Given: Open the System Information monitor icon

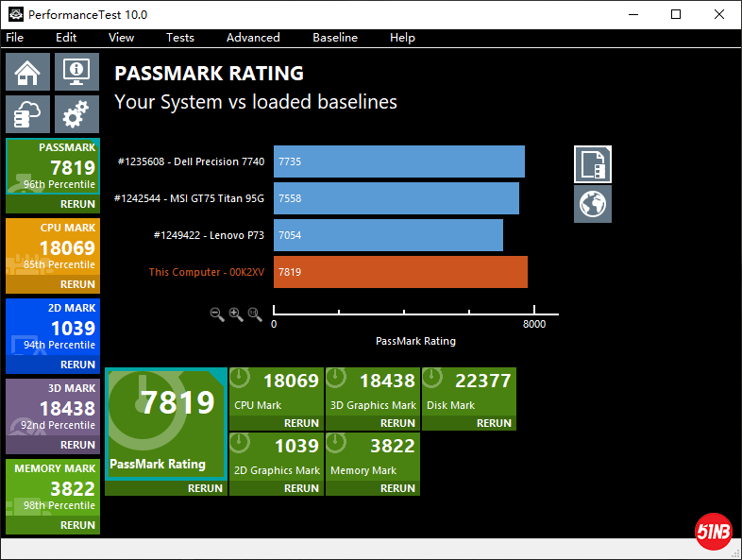Looking at the screenshot, I should (76, 72).
